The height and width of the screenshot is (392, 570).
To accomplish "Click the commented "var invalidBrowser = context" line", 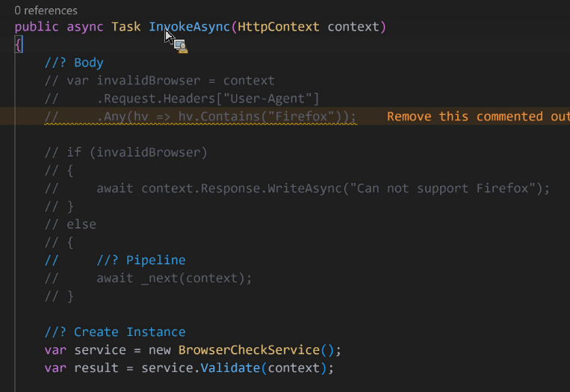I will [x=160, y=81].
